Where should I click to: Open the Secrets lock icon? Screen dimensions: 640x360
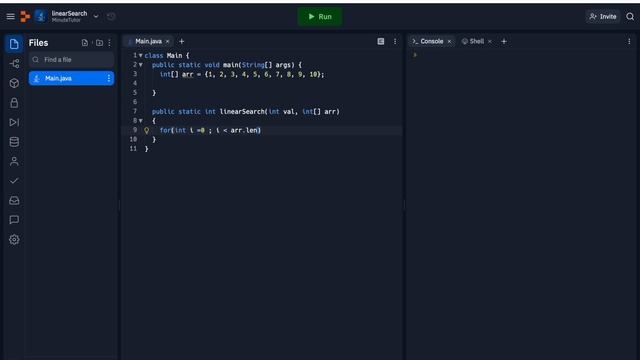pos(14,103)
